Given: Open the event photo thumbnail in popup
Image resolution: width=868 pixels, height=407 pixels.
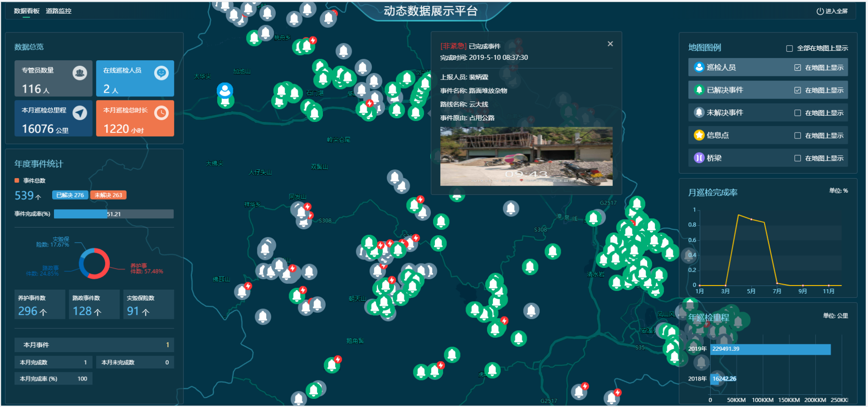Looking at the screenshot, I should [526, 156].
